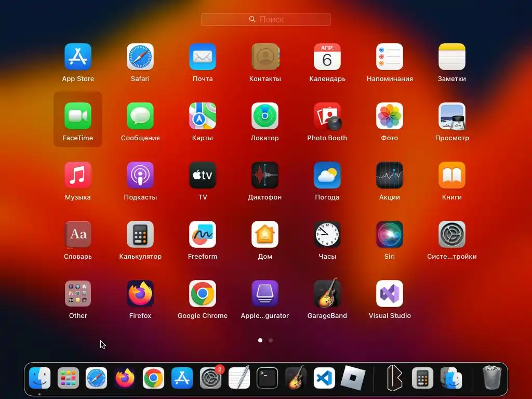Launch Погода weather app

coord(327,175)
